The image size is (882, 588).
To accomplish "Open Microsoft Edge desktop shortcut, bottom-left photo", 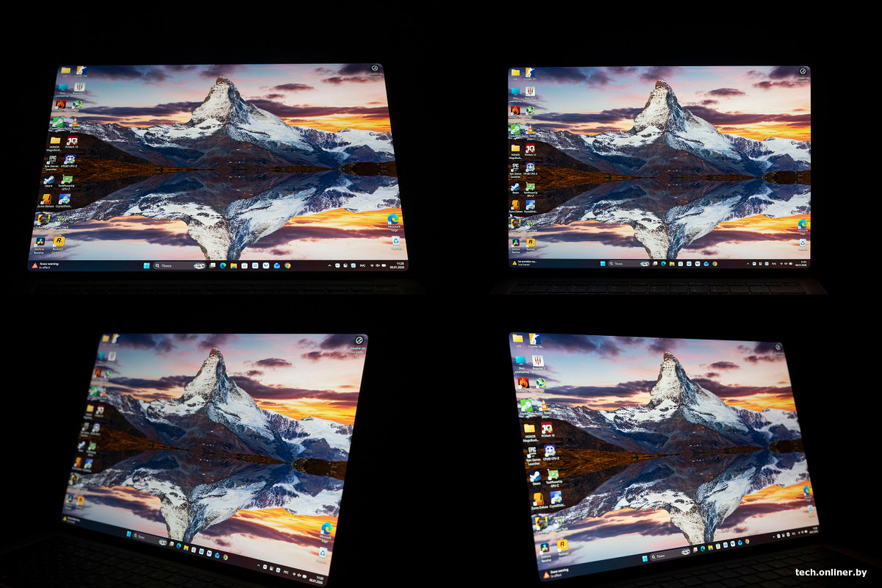I will click(326, 528).
